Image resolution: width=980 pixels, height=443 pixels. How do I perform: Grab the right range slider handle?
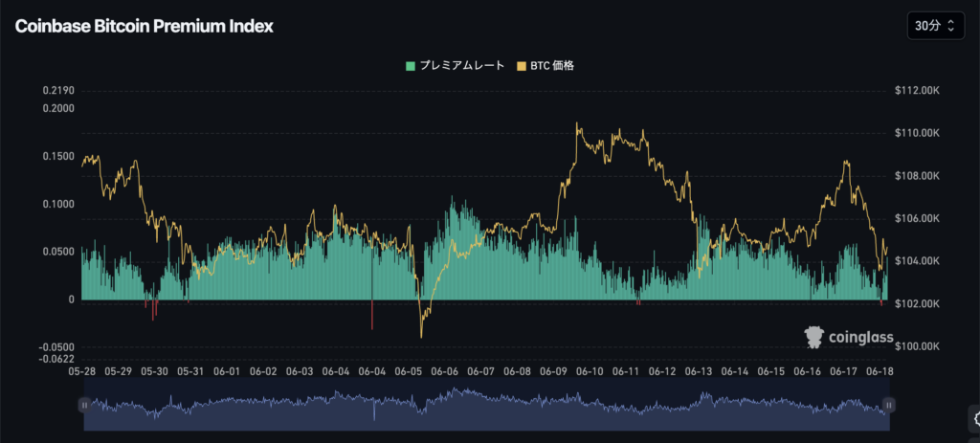click(x=888, y=406)
